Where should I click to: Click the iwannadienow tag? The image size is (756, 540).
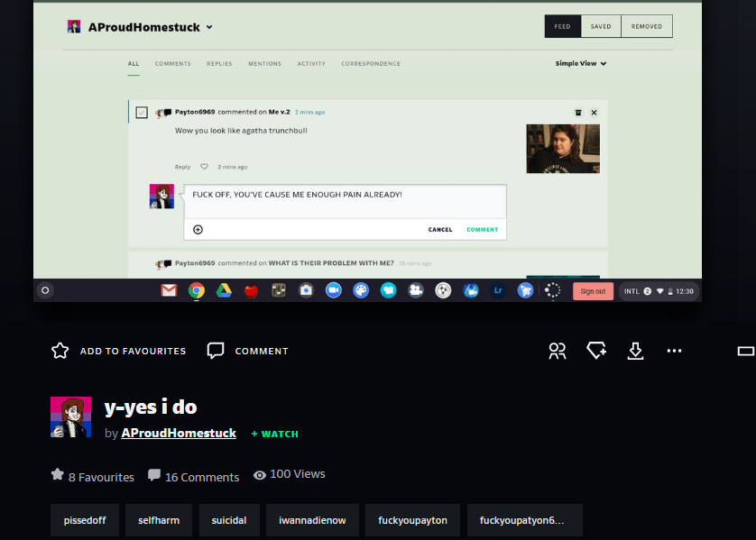click(312, 520)
